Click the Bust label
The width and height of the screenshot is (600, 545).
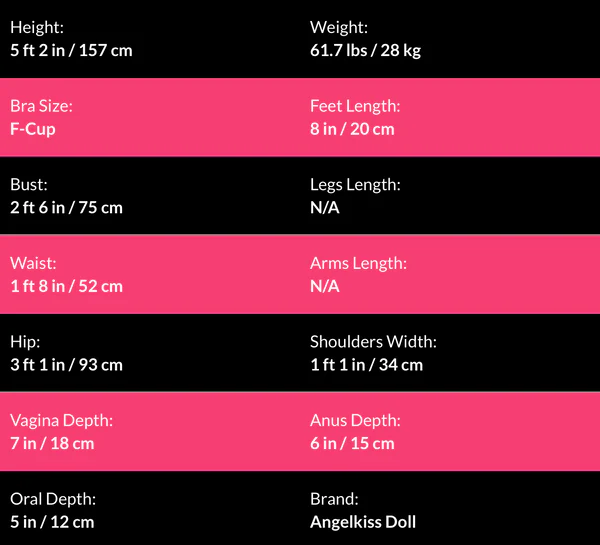(29, 185)
